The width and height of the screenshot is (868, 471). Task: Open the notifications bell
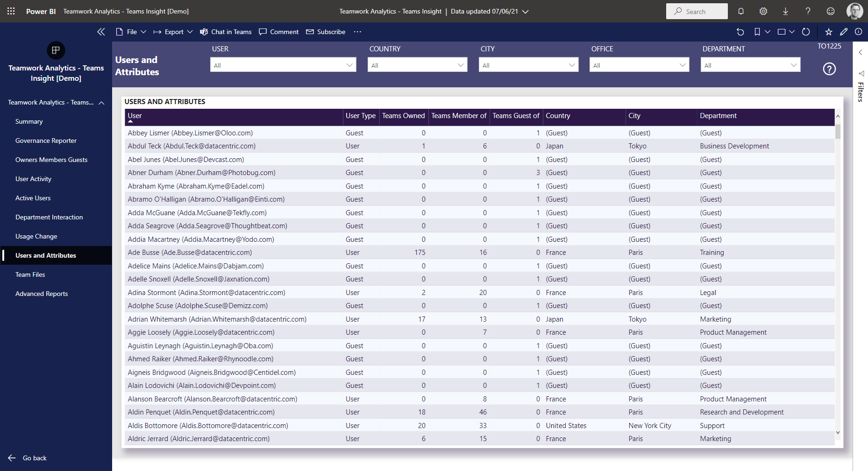click(741, 11)
